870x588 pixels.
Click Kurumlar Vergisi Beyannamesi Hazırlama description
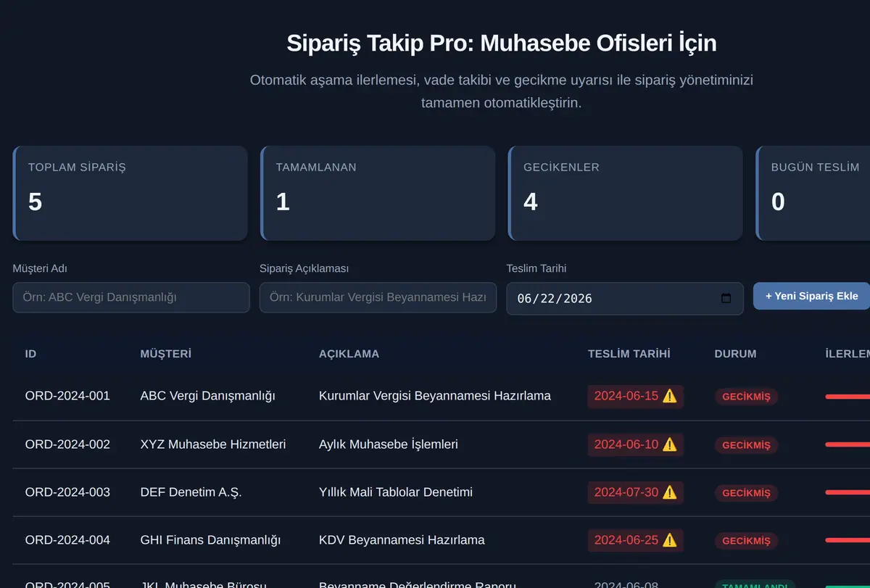tap(435, 396)
